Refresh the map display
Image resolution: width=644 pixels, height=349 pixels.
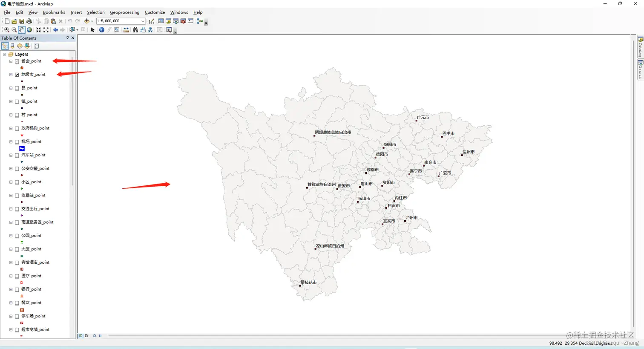click(x=94, y=335)
